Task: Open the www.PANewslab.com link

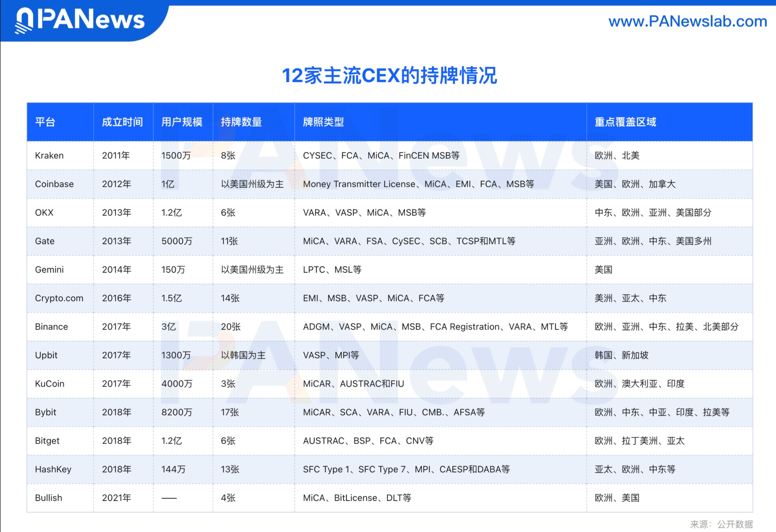Action: [x=688, y=21]
